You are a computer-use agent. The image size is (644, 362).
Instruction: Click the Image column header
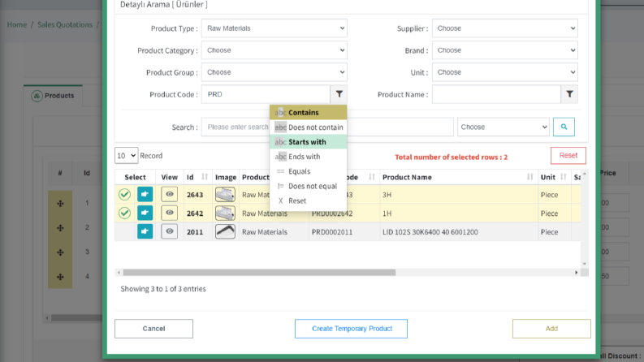tap(226, 177)
